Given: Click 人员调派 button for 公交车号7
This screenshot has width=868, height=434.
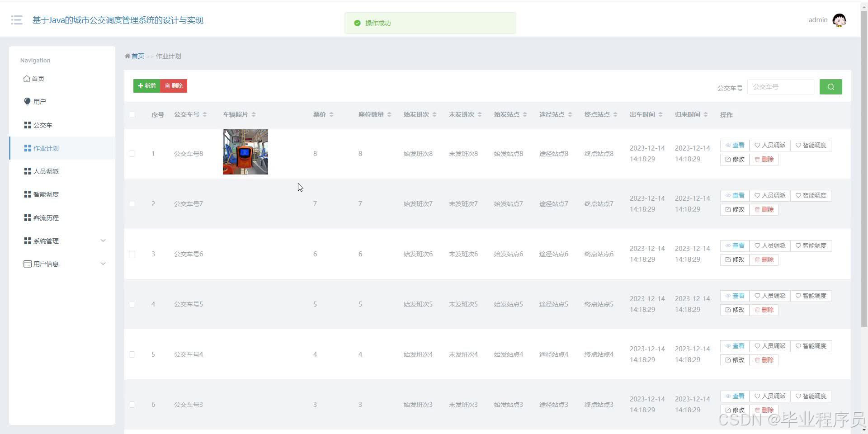Looking at the screenshot, I should coord(770,195).
